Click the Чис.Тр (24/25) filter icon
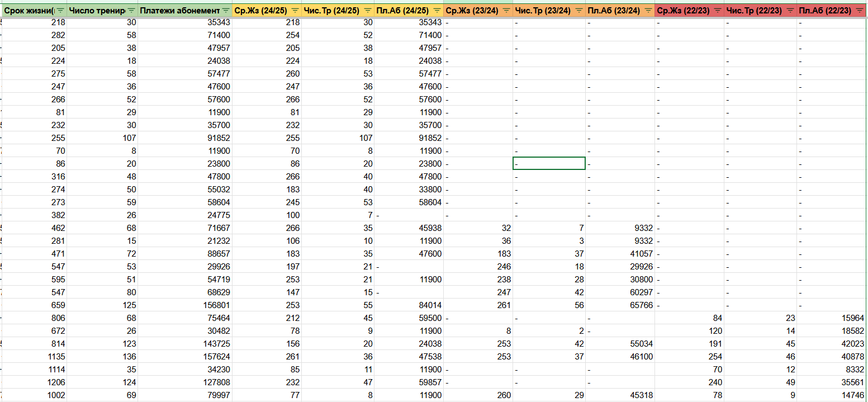Image resolution: width=868 pixels, height=402 pixels. click(x=367, y=11)
